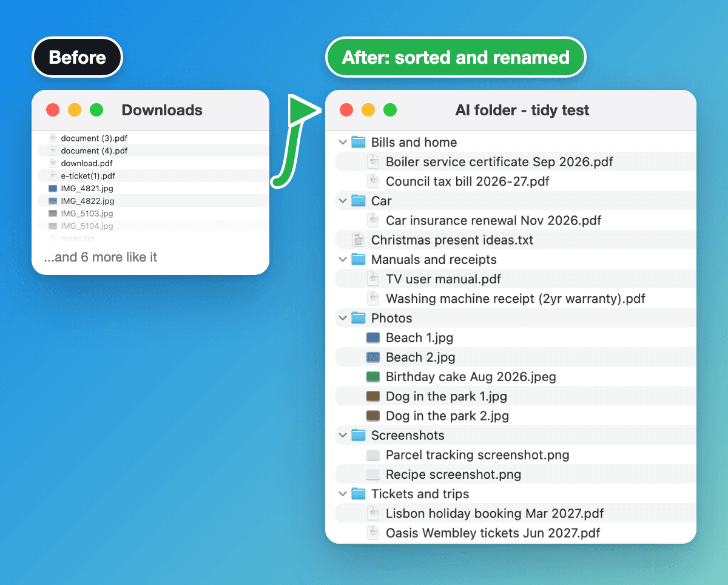
Task: Click the Lisbon holiday booking PDF icon
Action: click(373, 513)
